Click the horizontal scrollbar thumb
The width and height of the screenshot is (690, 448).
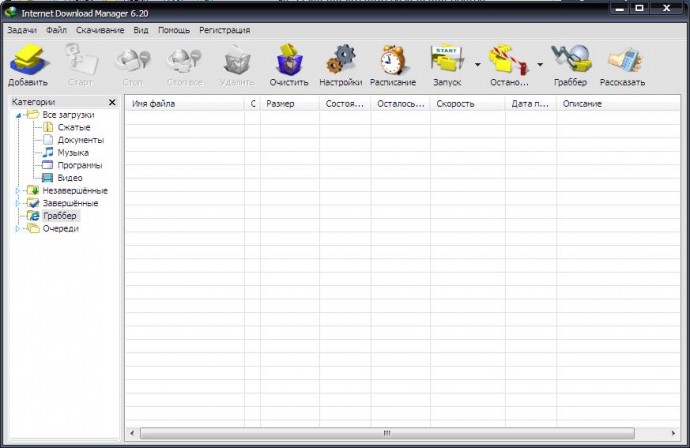point(387,433)
